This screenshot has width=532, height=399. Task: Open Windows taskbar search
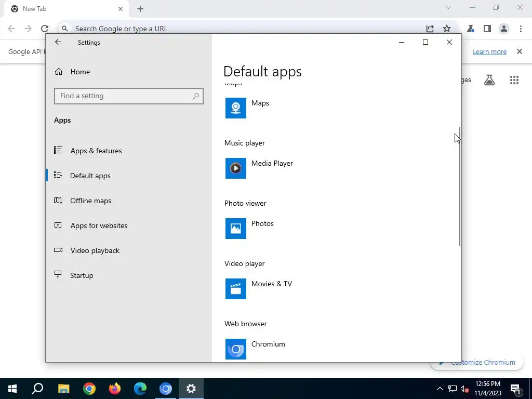[x=37, y=389]
